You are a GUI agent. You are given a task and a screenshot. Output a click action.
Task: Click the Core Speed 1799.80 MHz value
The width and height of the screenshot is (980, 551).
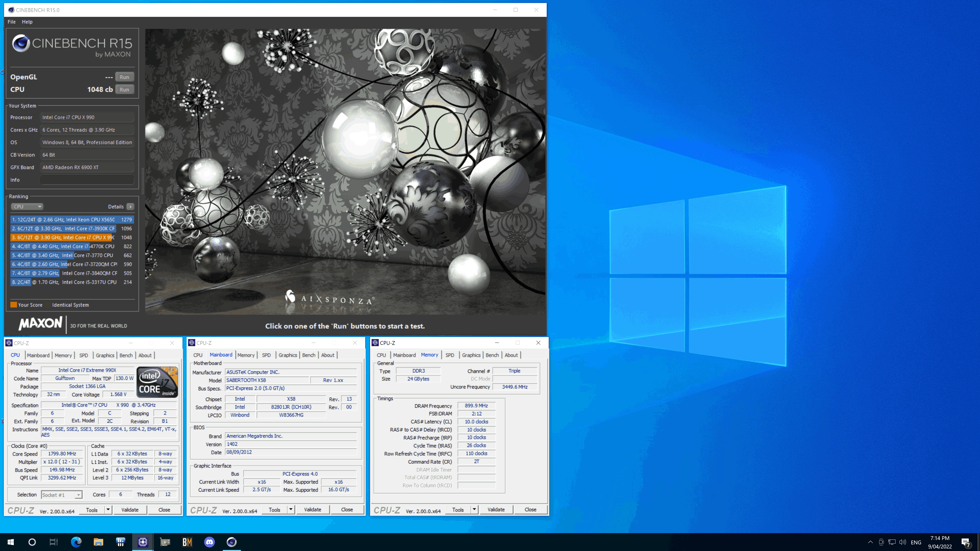62,454
